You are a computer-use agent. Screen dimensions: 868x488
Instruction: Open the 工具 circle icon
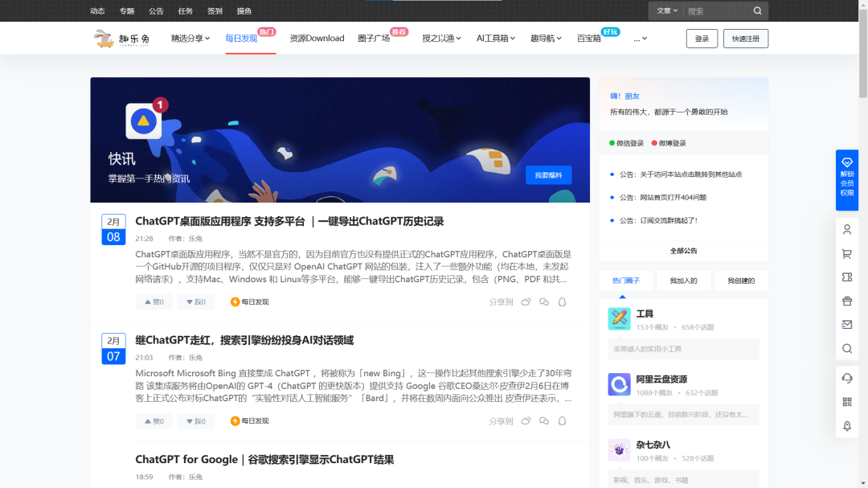pyautogui.click(x=619, y=319)
